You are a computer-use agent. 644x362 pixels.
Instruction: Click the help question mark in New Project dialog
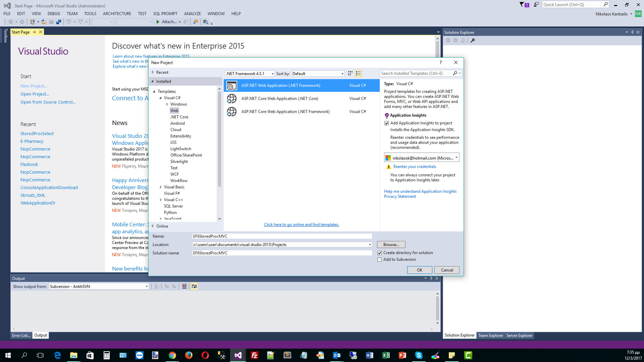(x=441, y=62)
